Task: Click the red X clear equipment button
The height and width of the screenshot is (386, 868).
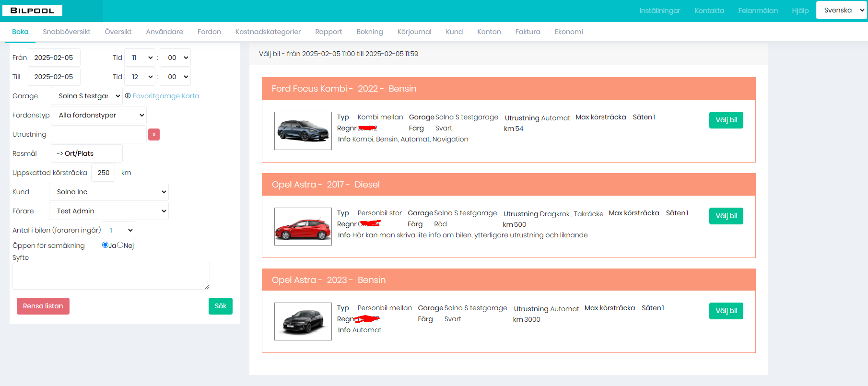Action: 154,135
